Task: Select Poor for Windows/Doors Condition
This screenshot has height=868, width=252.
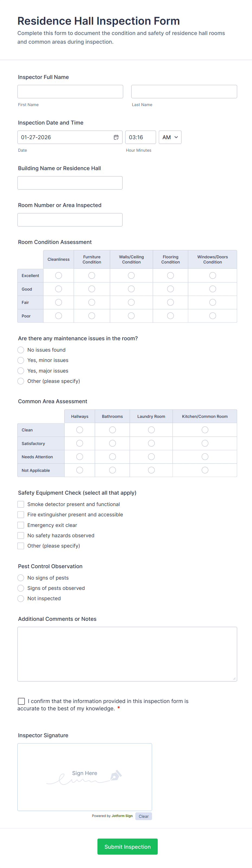Action: (x=212, y=316)
